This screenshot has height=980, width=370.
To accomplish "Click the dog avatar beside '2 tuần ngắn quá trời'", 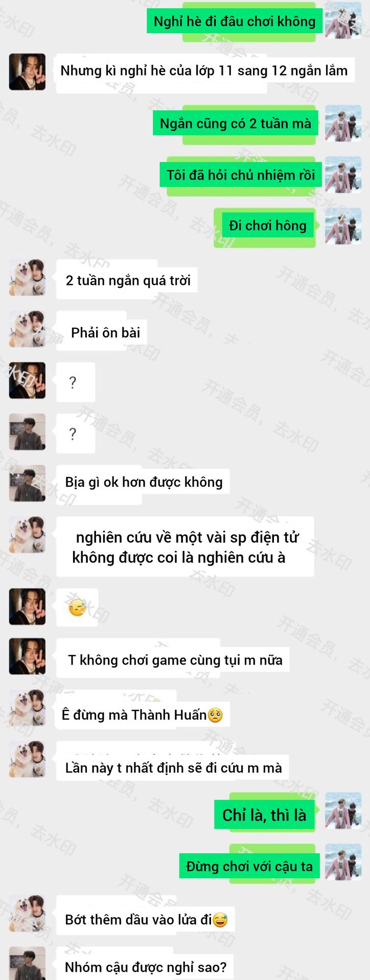I will (x=27, y=277).
